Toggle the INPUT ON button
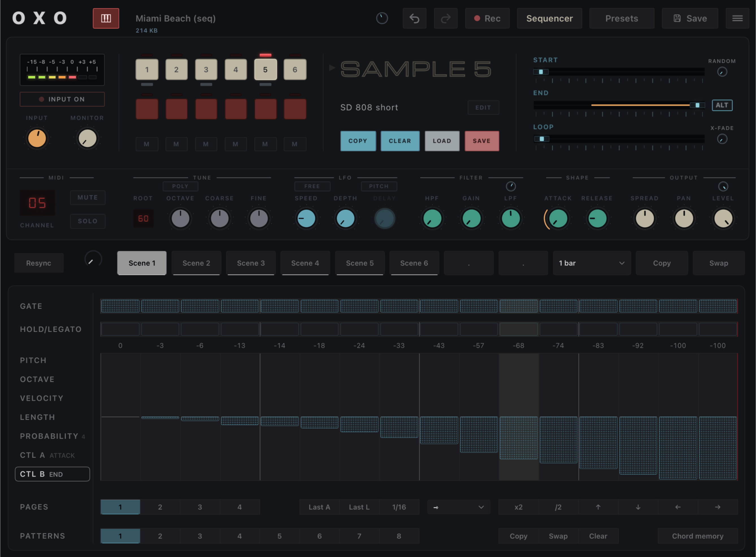756x557 pixels. tap(62, 99)
